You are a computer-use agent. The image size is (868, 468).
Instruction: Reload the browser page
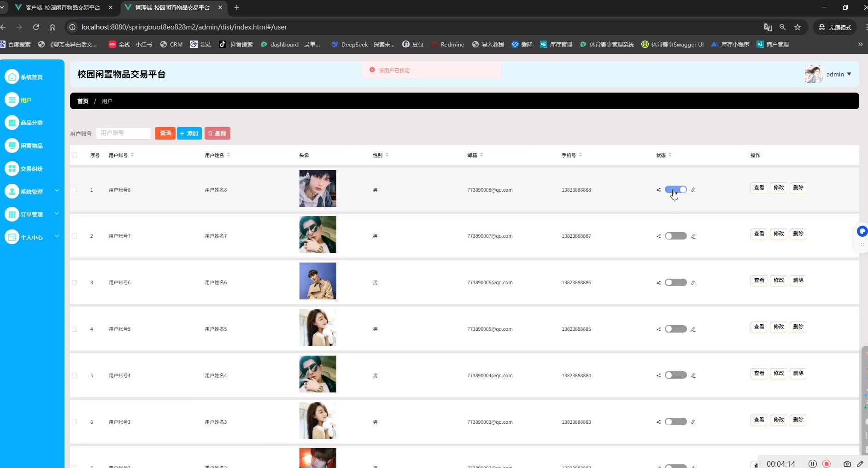(x=36, y=27)
